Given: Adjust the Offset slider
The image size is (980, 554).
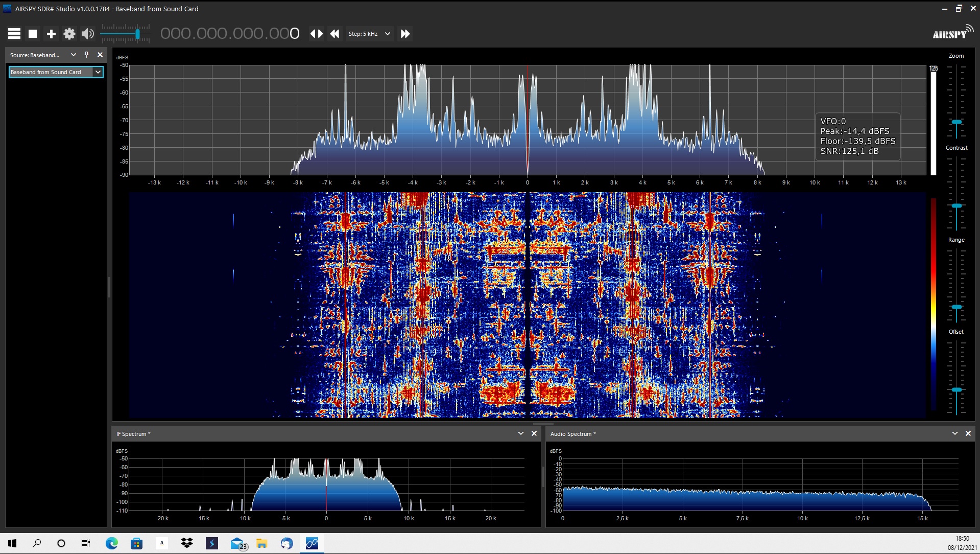Looking at the screenshot, I should click(957, 389).
